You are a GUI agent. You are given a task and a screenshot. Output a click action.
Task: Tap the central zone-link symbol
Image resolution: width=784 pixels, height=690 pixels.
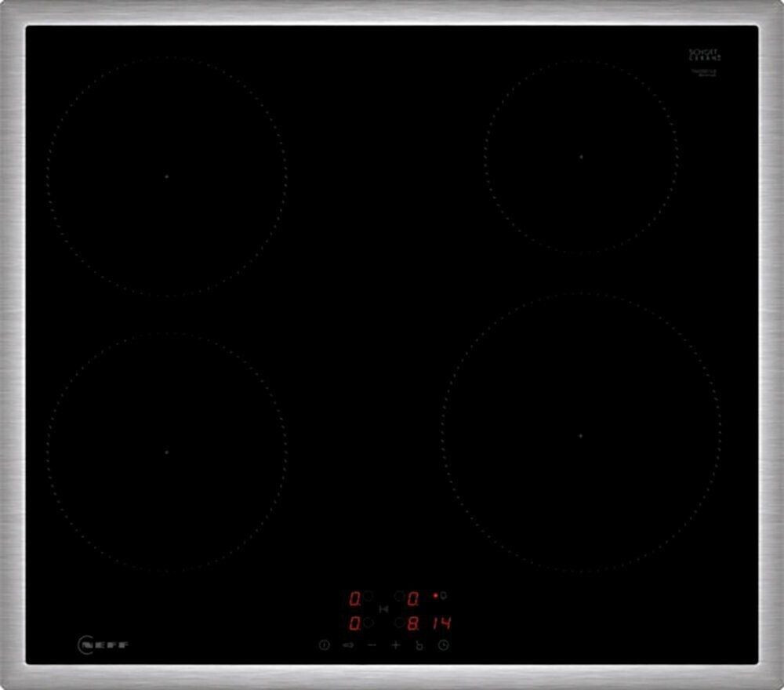[383, 609]
